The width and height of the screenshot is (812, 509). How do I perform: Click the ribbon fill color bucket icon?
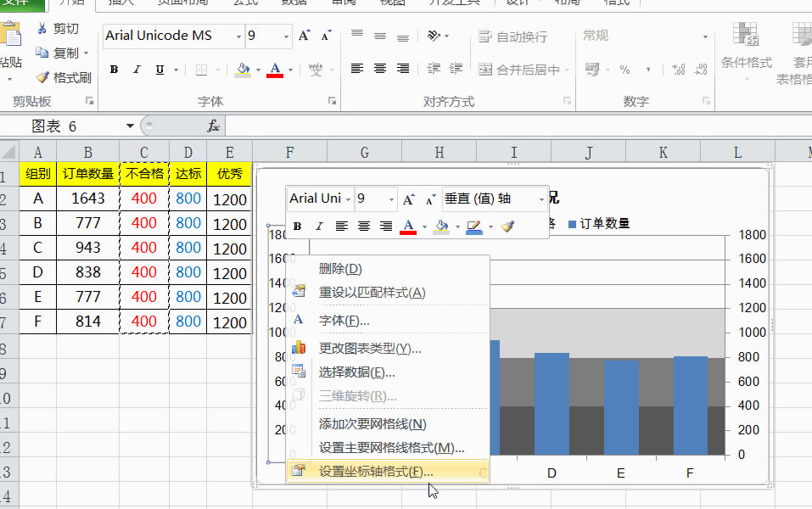click(243, 70)
